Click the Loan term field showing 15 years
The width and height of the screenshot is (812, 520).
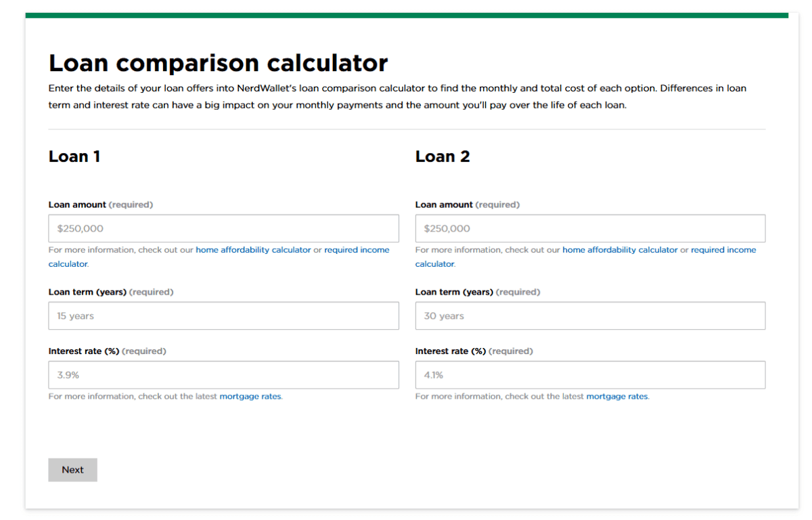(223, 316)
